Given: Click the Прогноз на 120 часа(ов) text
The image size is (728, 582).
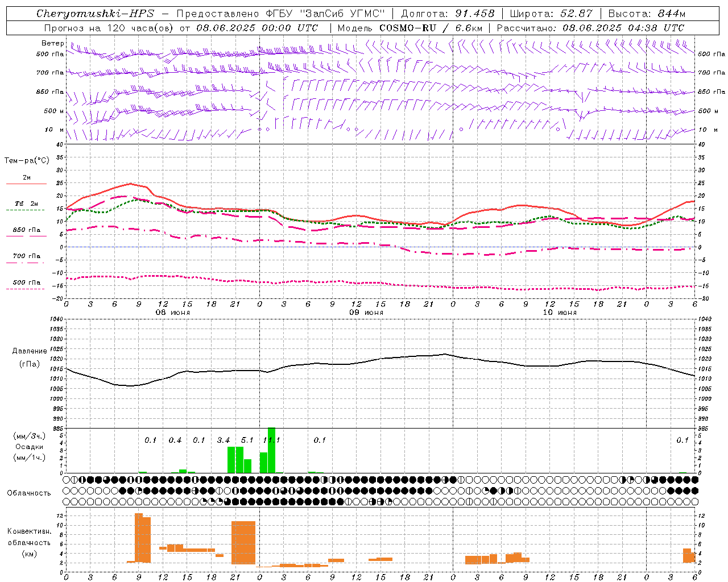Looking at the screenshot, I should click(109, 27).
